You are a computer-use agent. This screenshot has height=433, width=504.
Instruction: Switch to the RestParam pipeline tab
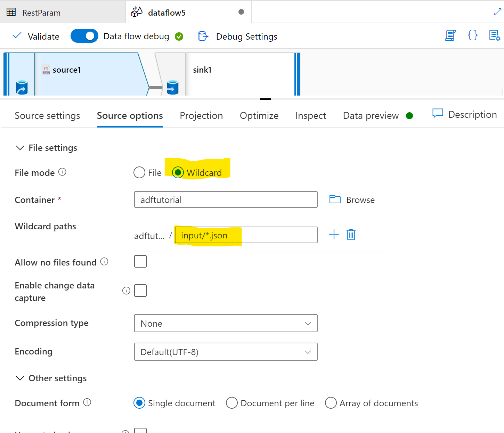(x=42, y=12)
